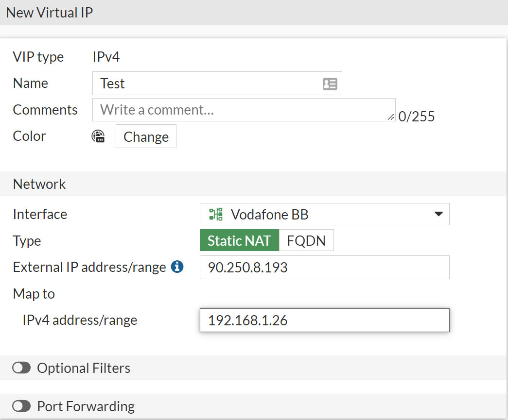This screenshot has height=420, width=508.
Task: Click the Optional Filters toggle icon
Action: pyautogui.click(x=21, y=368)
